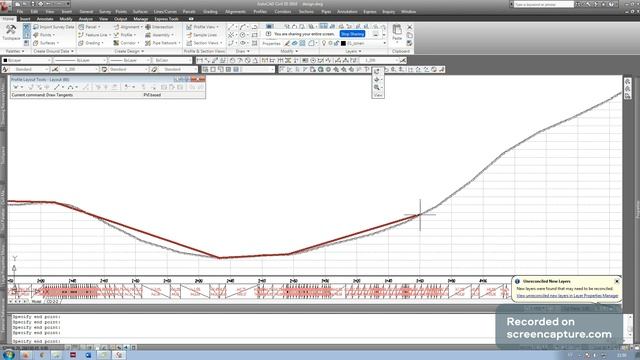Select the Model layout tab
The image size is (640, 360).
(x=37, y=302)
